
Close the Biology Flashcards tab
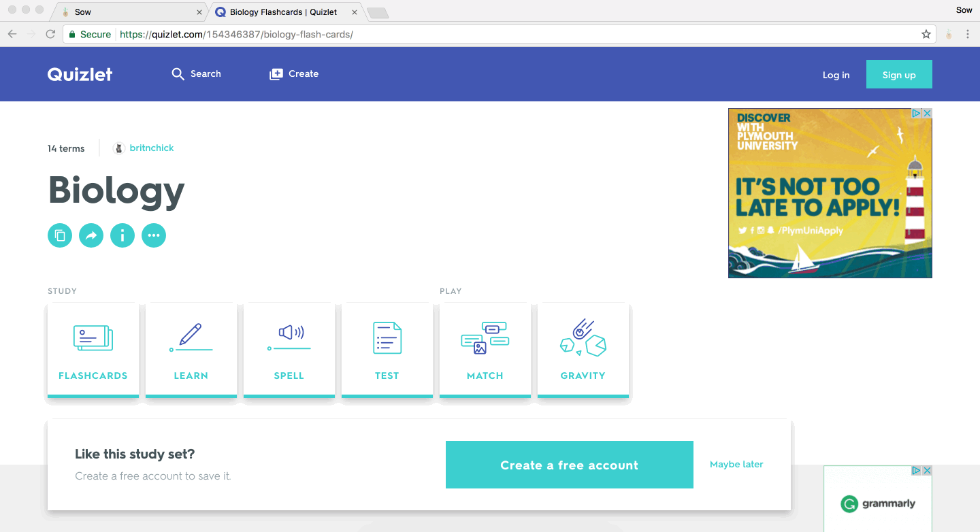pyautogui.click(x=354, y=12)
